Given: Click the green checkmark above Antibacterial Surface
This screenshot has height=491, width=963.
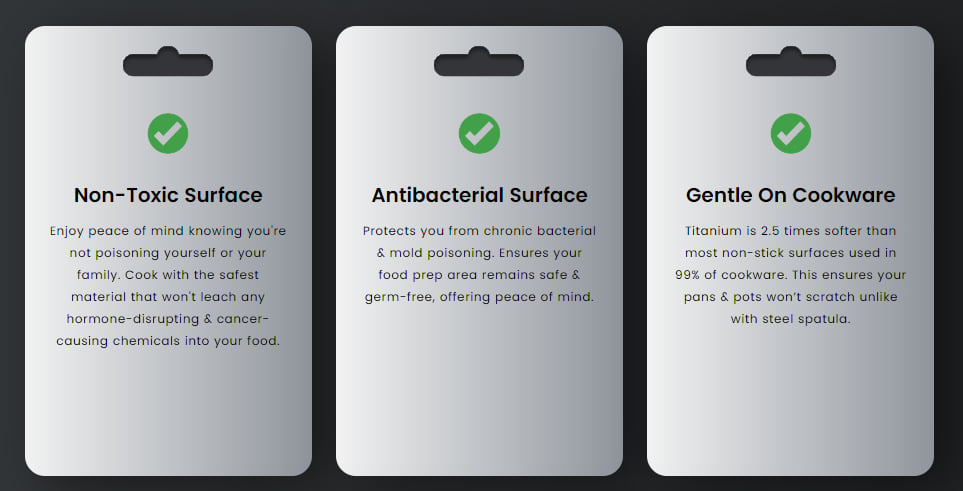Looking at the screenshot, I should coord(479,133).
